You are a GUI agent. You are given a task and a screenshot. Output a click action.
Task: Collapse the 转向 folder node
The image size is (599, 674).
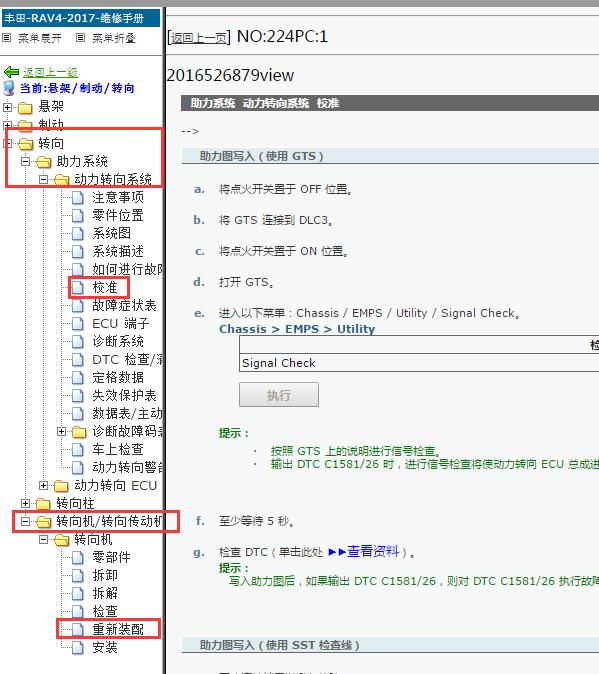pos(7,143)
